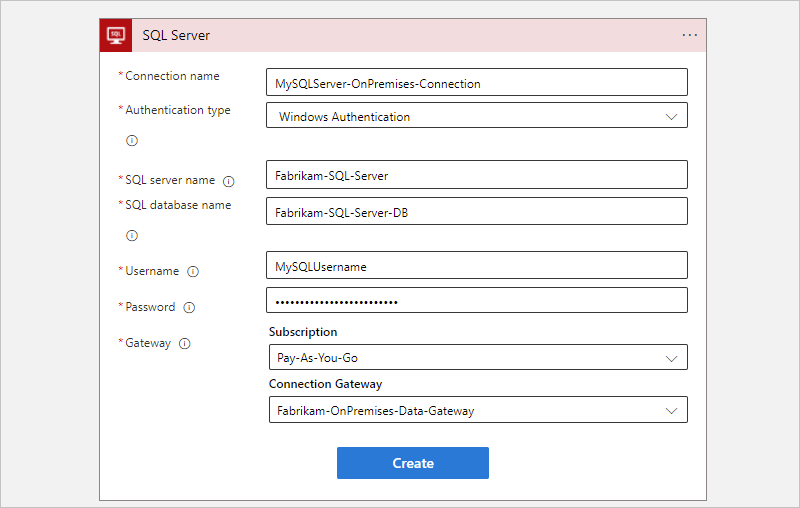The height and width of the screenshot is (508, 800).
Task: Click the SQL Server header title
Action: tap(176, 35)
